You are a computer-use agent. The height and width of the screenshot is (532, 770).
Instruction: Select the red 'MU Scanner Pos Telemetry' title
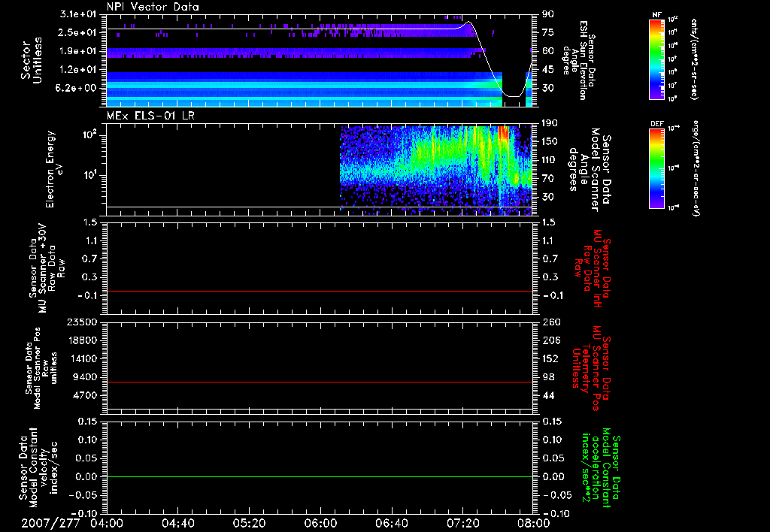click(591, 368)
